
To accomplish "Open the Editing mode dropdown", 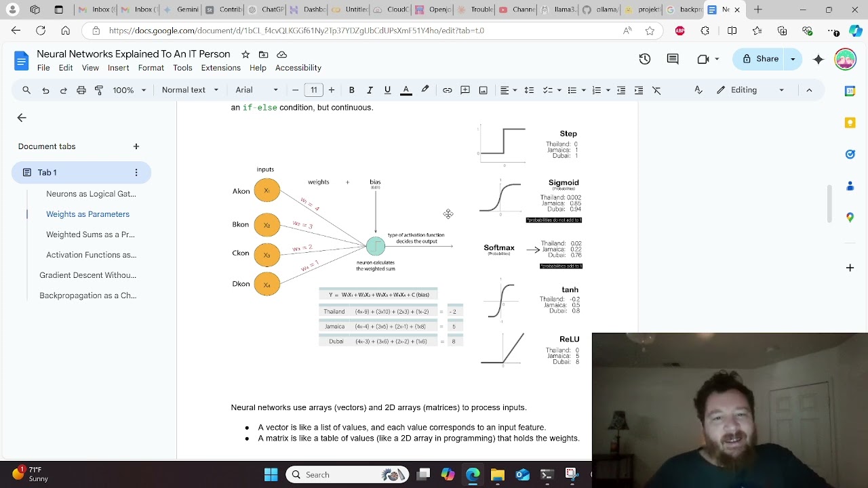I will click(751, 90).
